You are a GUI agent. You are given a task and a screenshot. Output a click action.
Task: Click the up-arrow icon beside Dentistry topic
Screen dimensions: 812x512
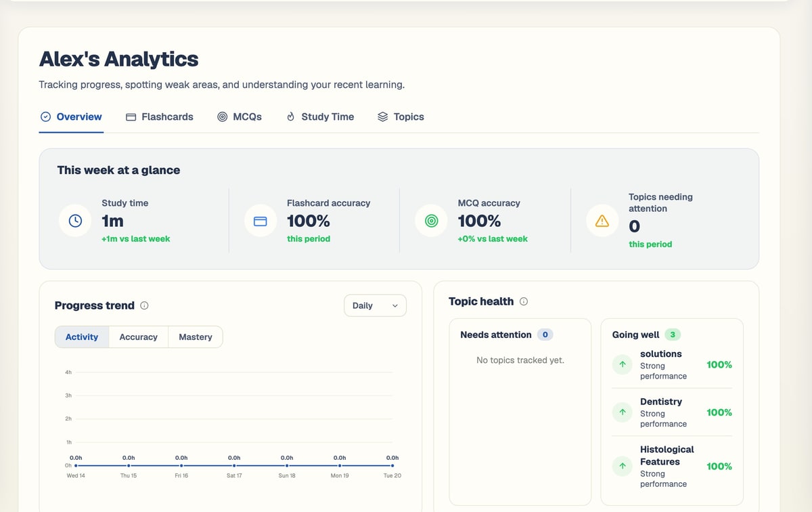622,412
